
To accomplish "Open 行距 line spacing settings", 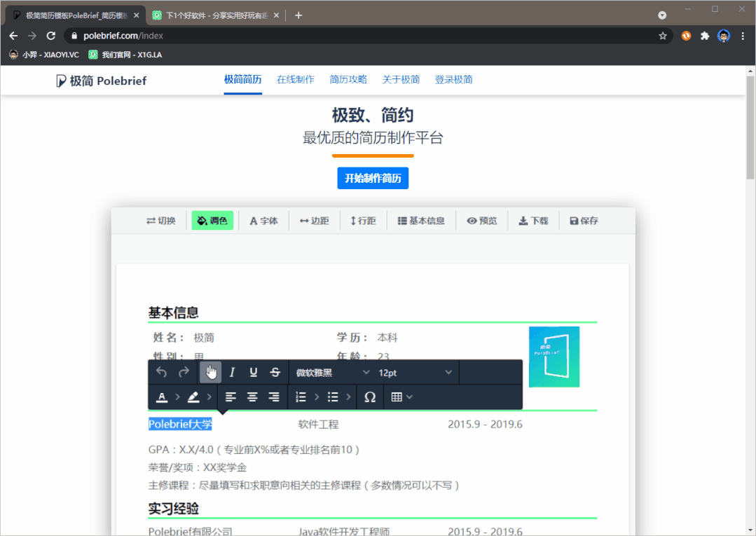I will point(363,221).
